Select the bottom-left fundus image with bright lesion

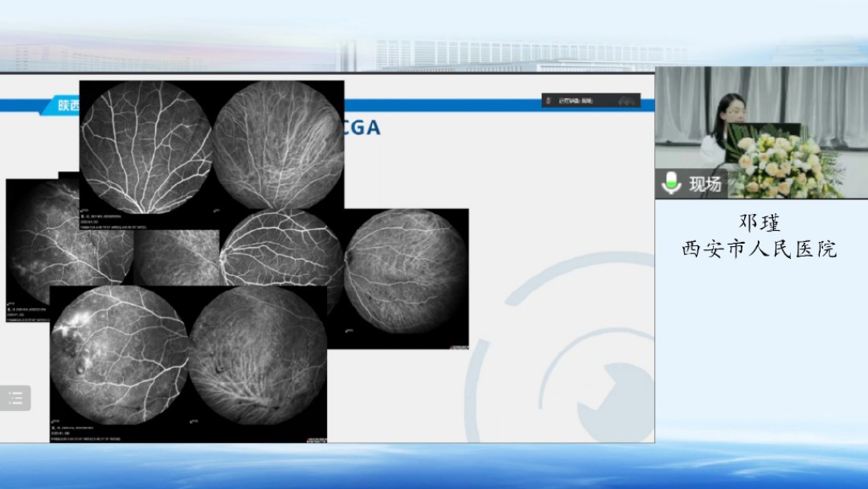pyautogui.click(x=118, y=355)
